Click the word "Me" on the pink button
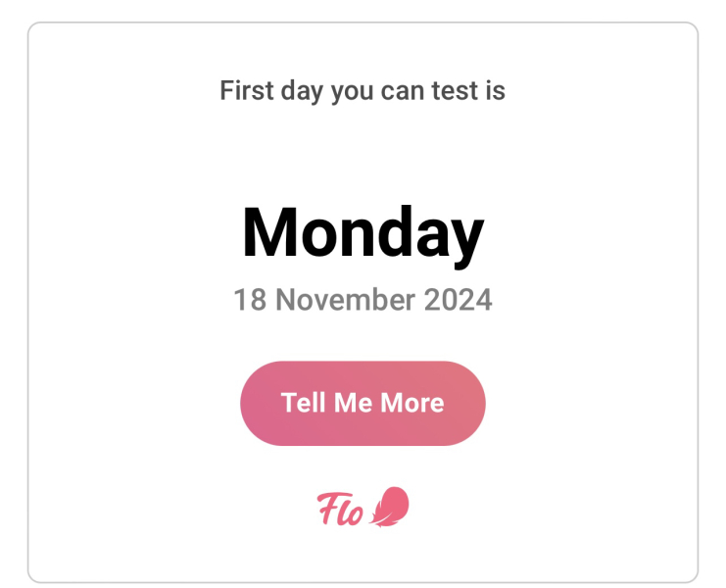 point(354,403)
